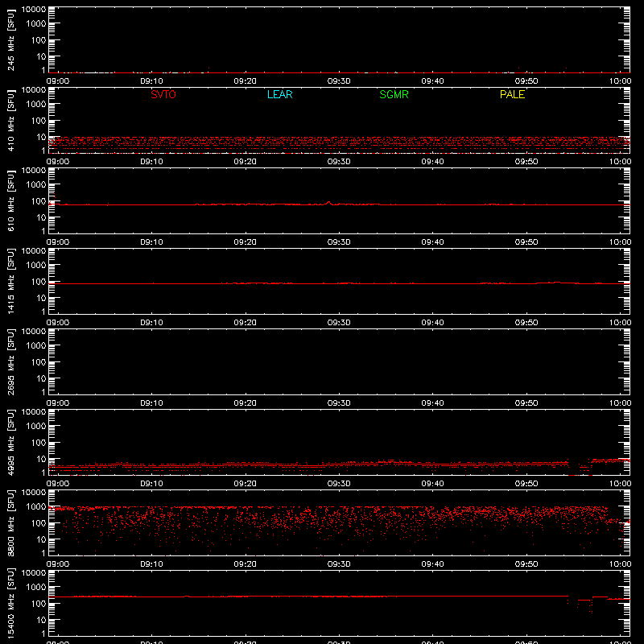Viewport: 644px width, 644px height.
Task: Select the 245 MHz [SFU] axis title
Action: click(10, 39)
